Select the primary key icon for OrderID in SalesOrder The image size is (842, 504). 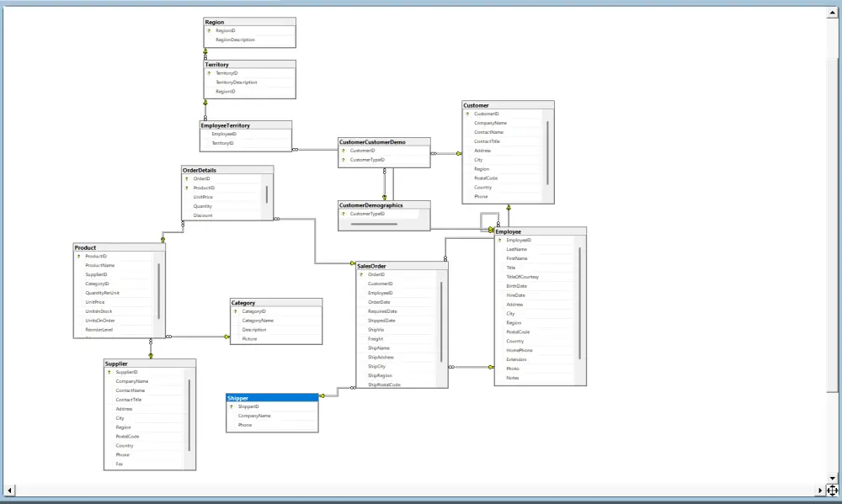tap(360, 274)
